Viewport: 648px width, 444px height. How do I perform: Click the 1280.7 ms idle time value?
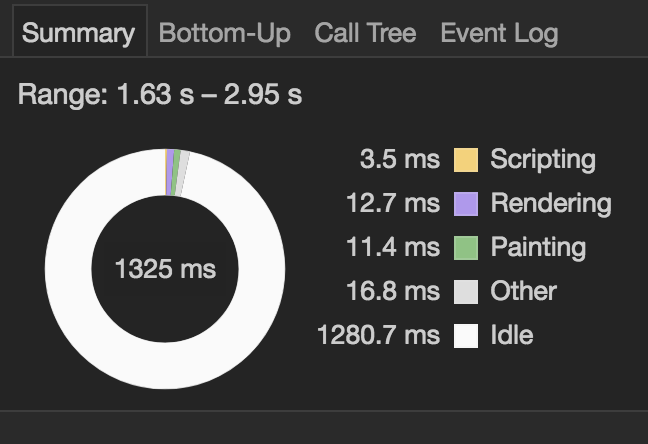(379, 335)
